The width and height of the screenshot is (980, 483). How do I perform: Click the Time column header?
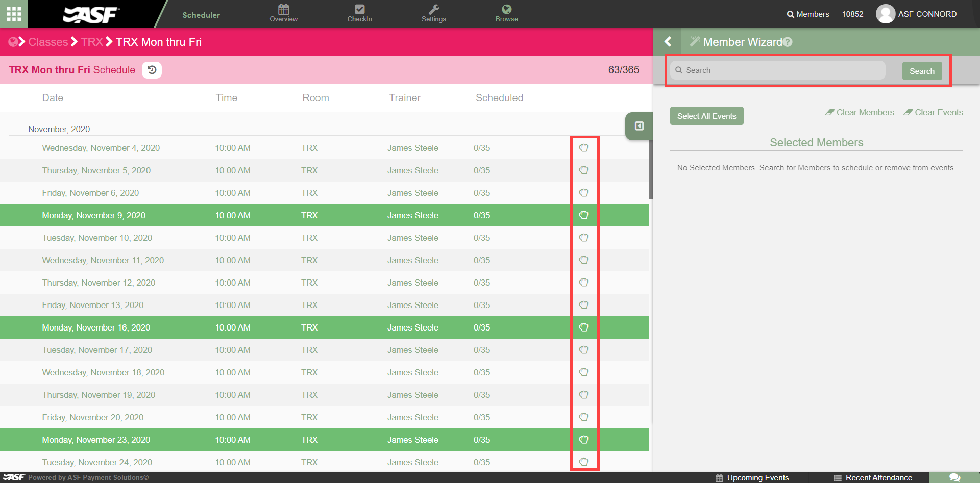coord(226,98)
